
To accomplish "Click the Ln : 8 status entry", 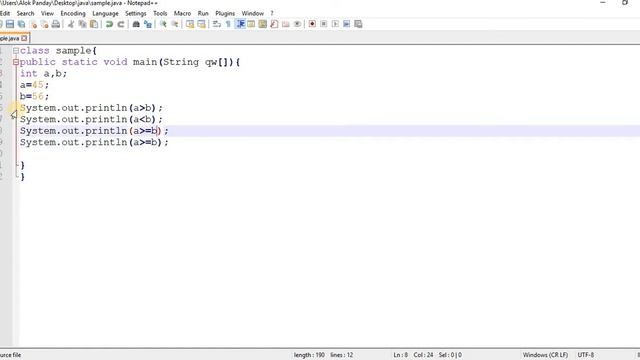I will [x=400, y=355].
